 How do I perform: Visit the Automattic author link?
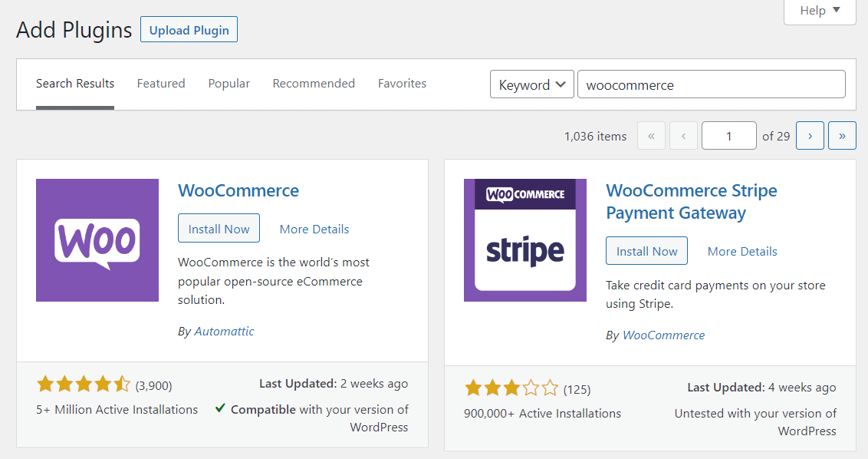224,331
